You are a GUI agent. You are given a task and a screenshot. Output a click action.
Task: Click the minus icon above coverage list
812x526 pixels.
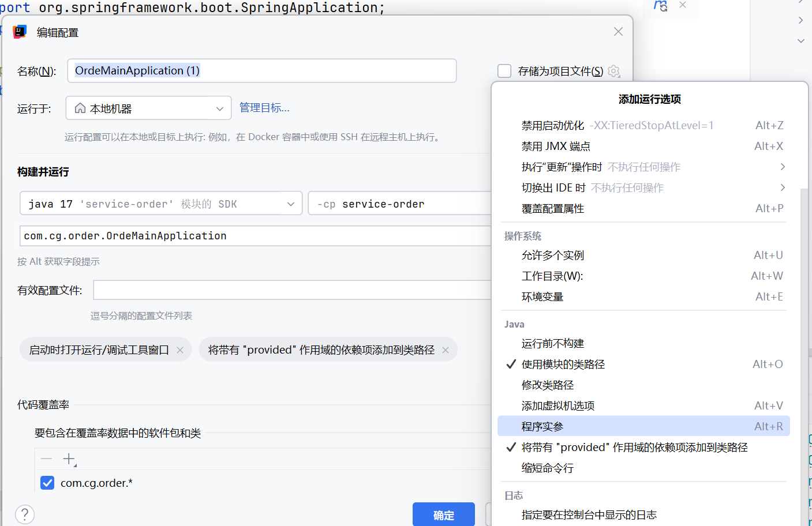coord(46,459)
